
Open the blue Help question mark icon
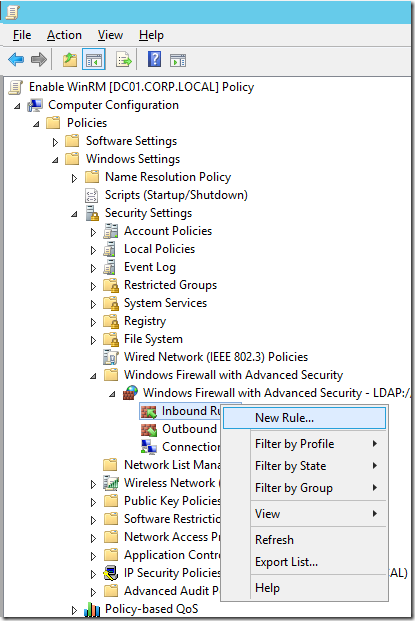tap(154, 60)
